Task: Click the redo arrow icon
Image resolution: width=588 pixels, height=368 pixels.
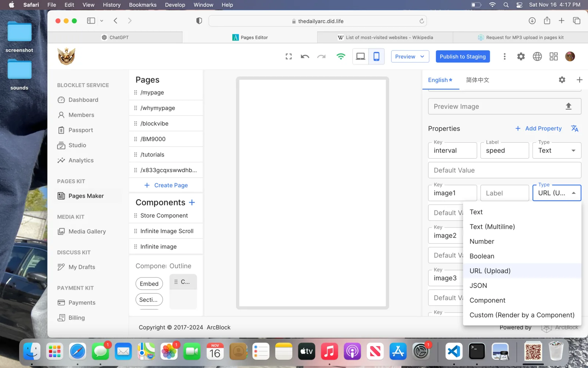Action: coord(322,56)
